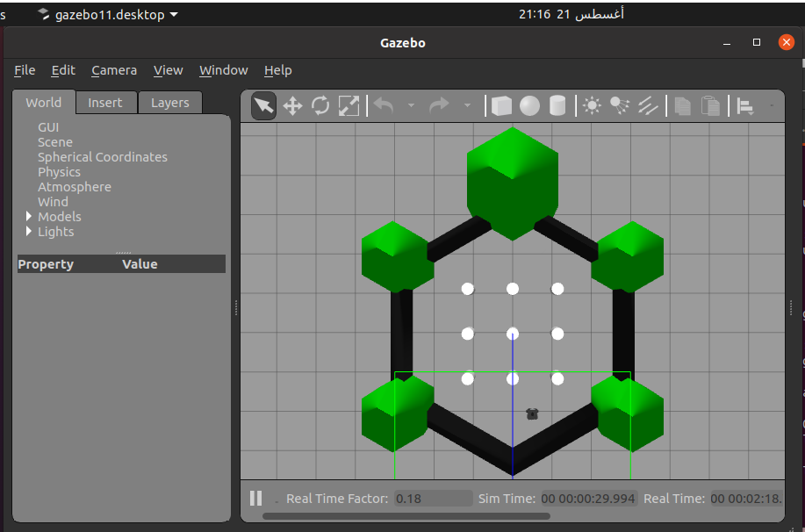This screenshot has width=805, height=532.
Task: Add a directional light
Action: 648,105
